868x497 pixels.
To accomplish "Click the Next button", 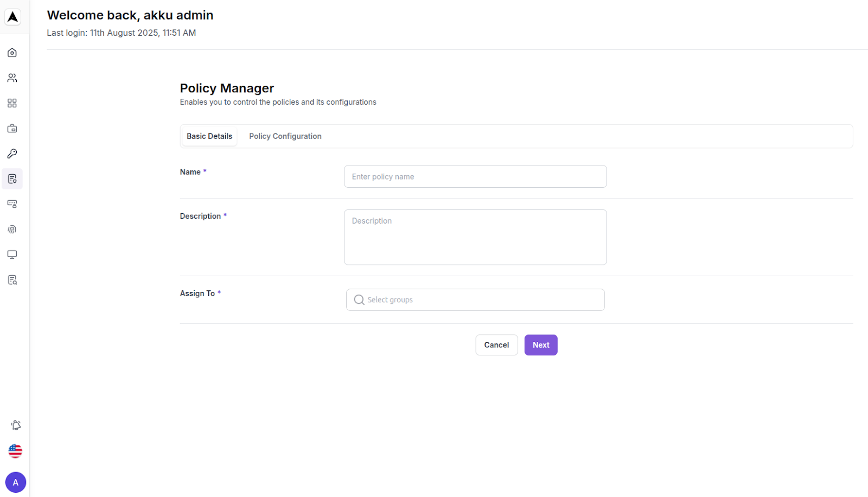I will [540, 345].
